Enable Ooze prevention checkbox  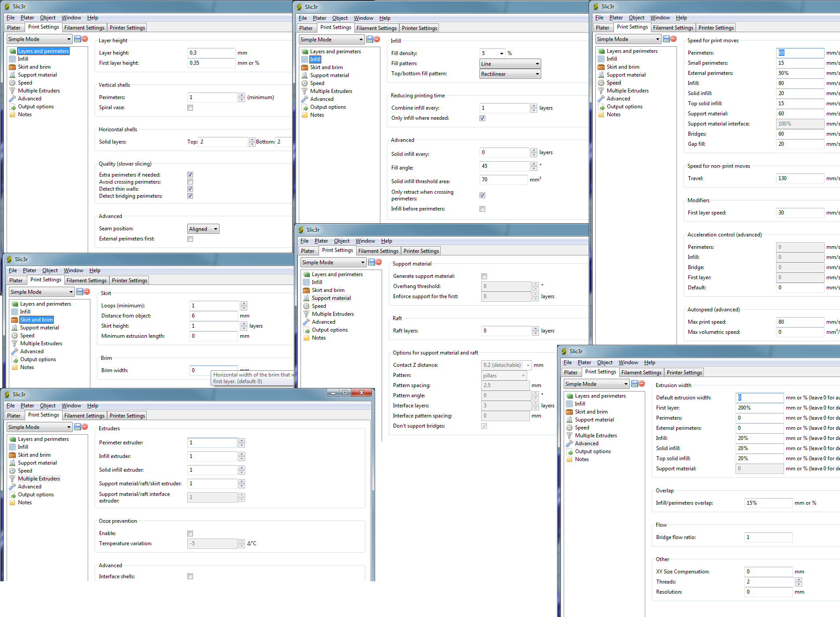[190, 534]
